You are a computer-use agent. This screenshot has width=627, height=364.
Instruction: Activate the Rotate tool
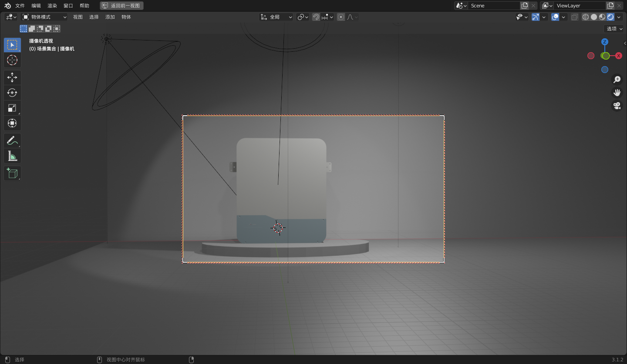pyautogui.click(x=12, y=93)
